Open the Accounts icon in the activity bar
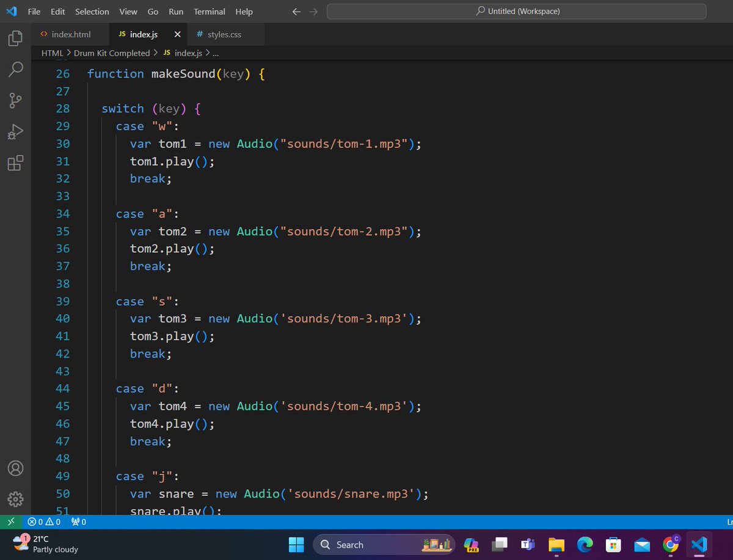 pyautogui.click(x=15, y=468)
